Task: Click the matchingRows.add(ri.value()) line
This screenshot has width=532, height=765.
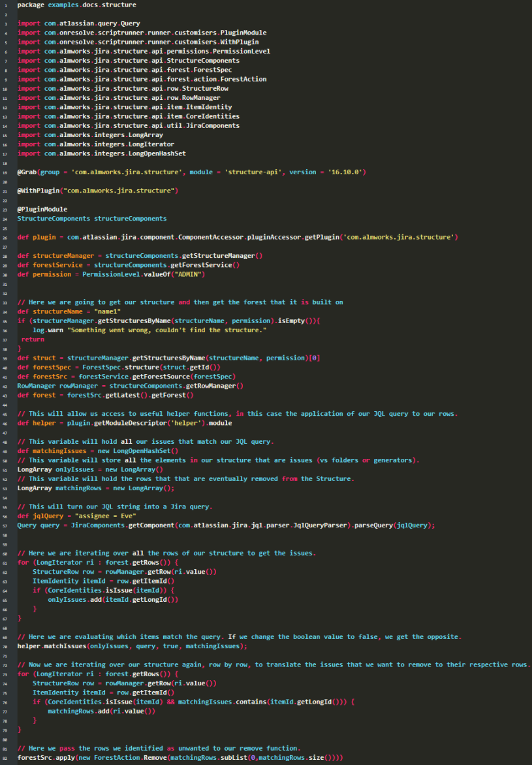Action: (102, 711)
